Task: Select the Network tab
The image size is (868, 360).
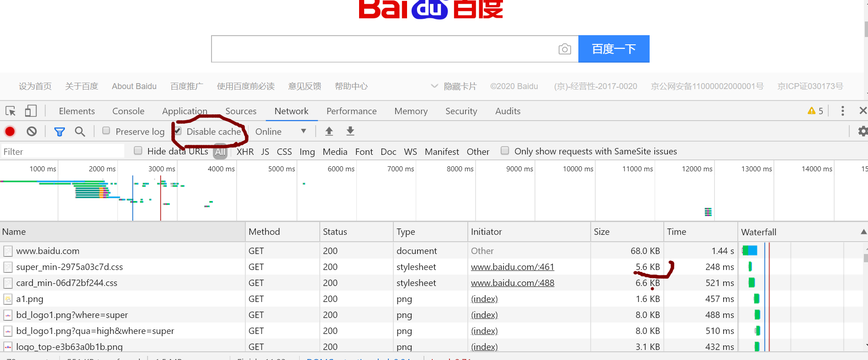Action: pos(291,111)
